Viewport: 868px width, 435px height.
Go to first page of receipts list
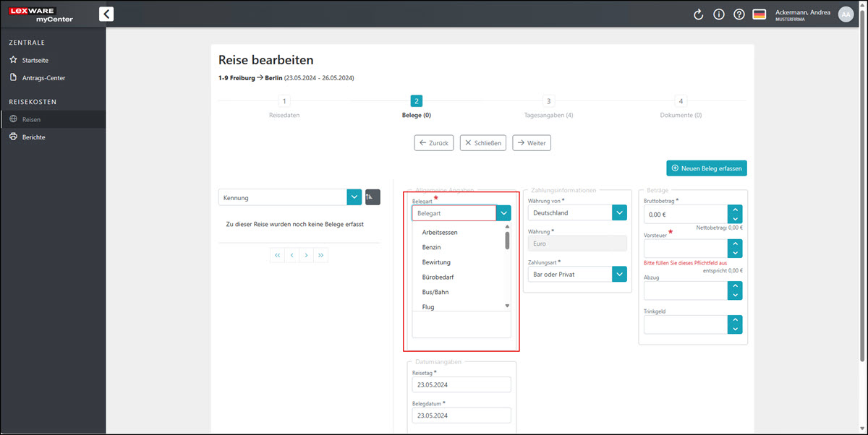coord(277,255)
